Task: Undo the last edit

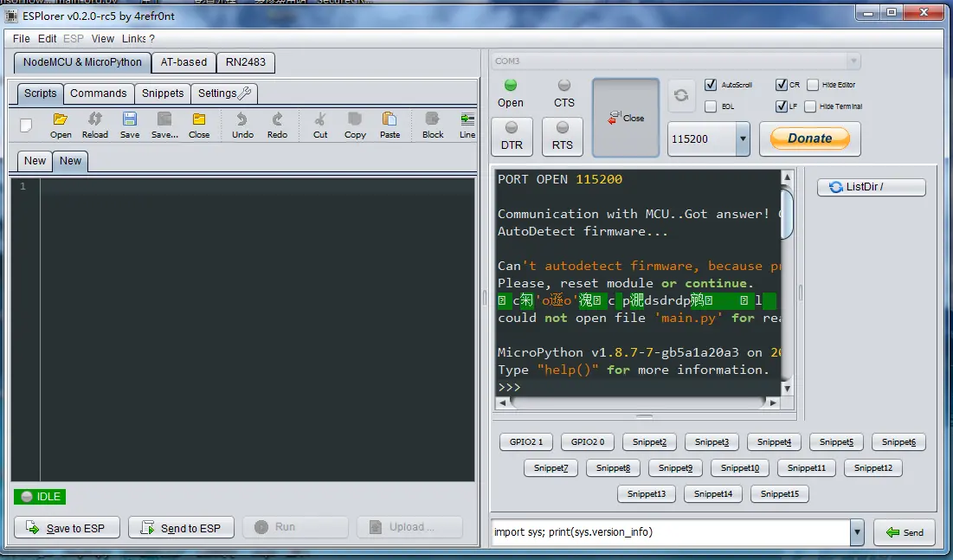Action: pos(242,126)
